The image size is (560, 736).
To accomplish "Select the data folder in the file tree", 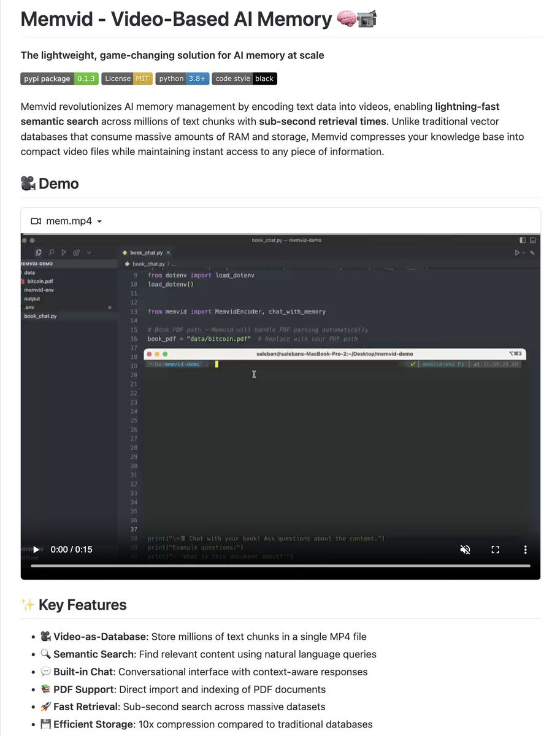I will [x=29, y=273].
